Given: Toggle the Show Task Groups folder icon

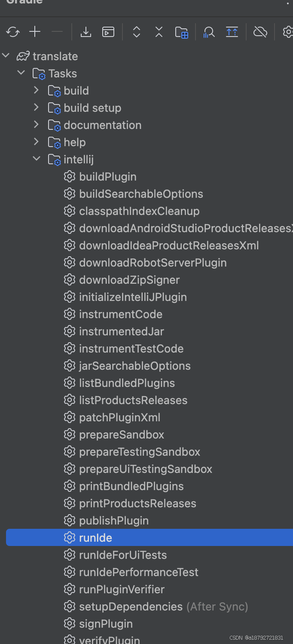Looking at the screenshot, I should point(182,32).
